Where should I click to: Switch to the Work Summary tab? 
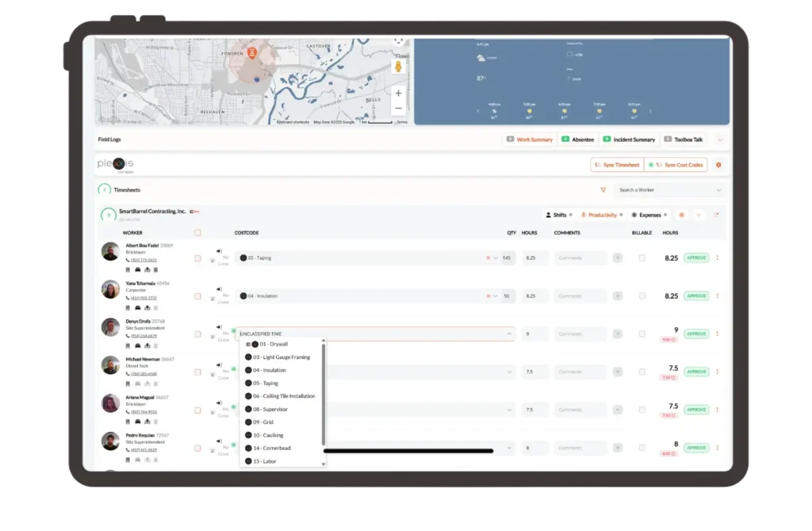pyautogui.click(x=531, y=139)
